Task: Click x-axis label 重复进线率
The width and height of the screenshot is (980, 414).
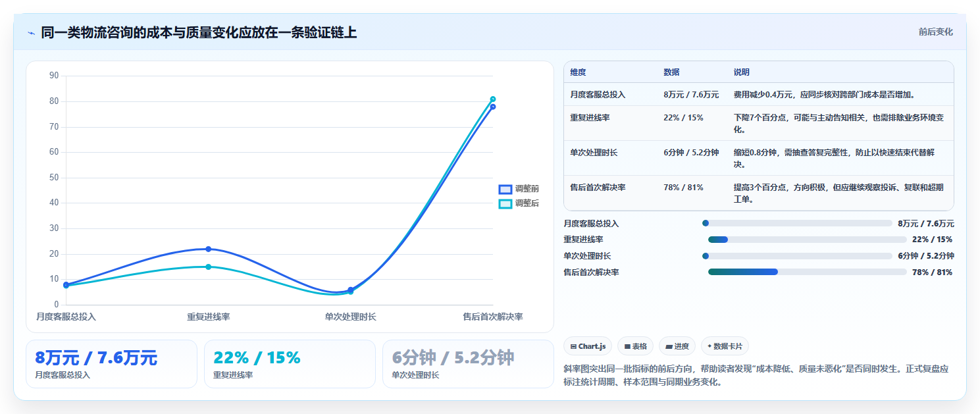Action: pyautogui.click(x=208, y=317)
